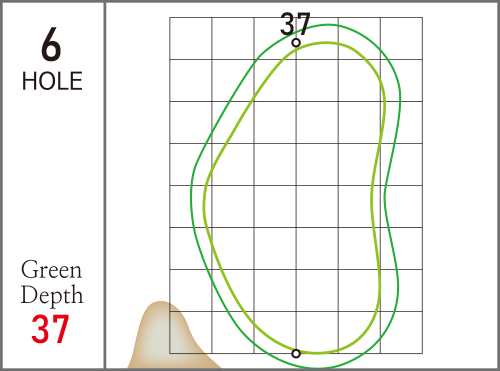Click the word Green in the left panel

(x=51, y=270)
